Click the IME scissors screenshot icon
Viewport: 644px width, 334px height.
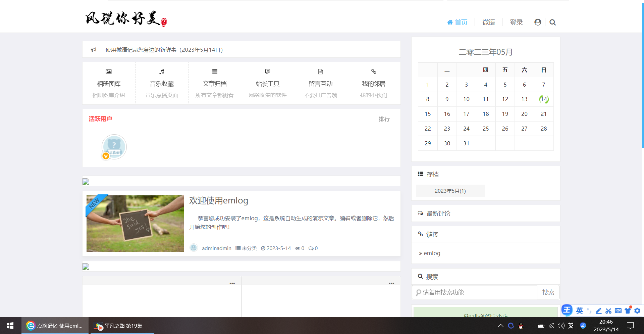(x=608, y=311)
